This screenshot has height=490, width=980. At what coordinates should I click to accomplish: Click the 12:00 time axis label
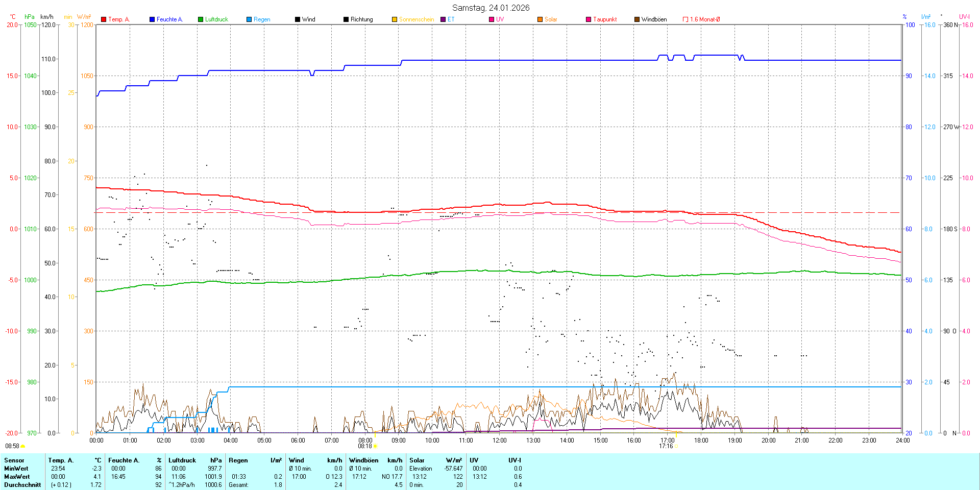(499, 440)
